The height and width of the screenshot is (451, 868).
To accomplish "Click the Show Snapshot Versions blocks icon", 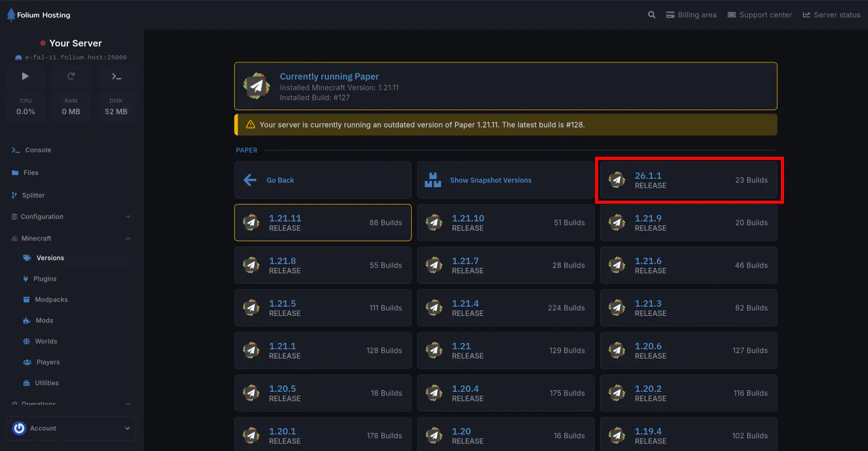I will (433, 180).
